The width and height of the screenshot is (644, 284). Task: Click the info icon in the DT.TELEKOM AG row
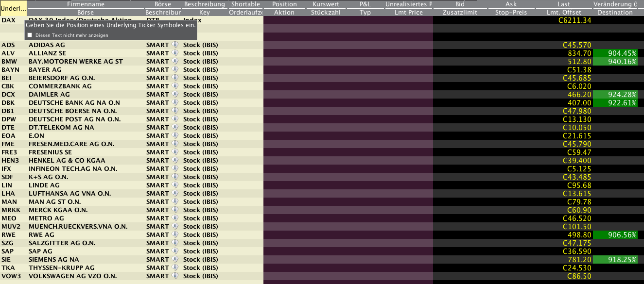pyautogui.click(x=175, y=128)
